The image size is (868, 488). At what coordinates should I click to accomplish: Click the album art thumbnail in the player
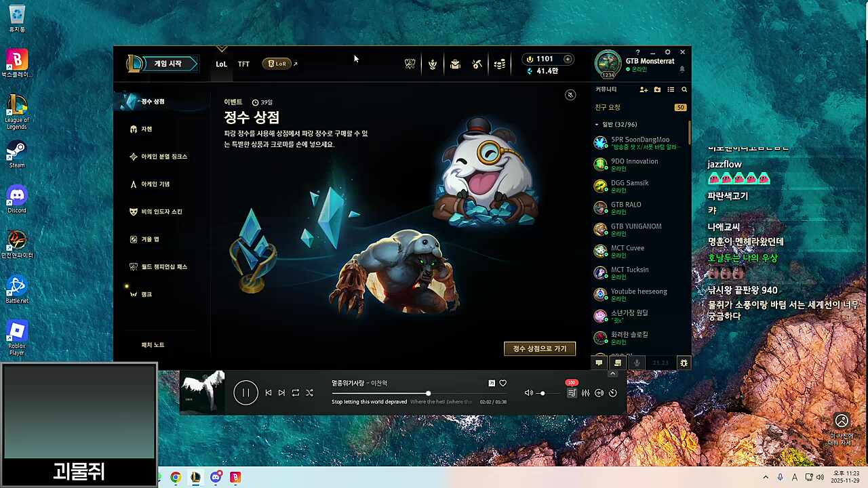203,391
